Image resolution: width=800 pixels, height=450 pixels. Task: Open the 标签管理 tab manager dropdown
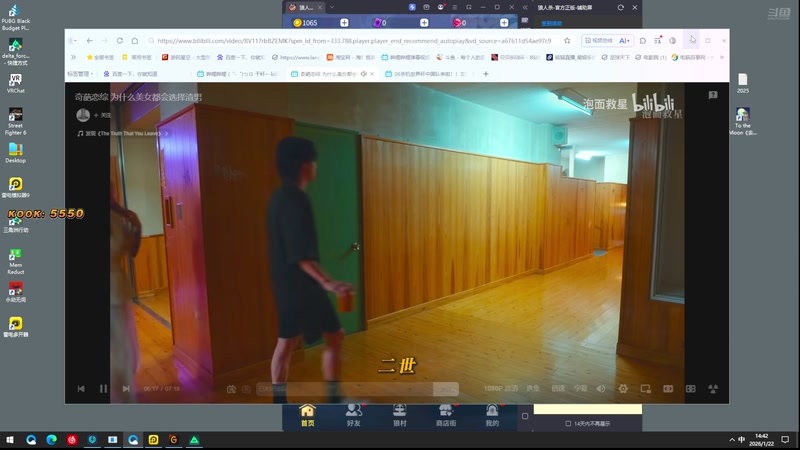[x=81, y=74]
